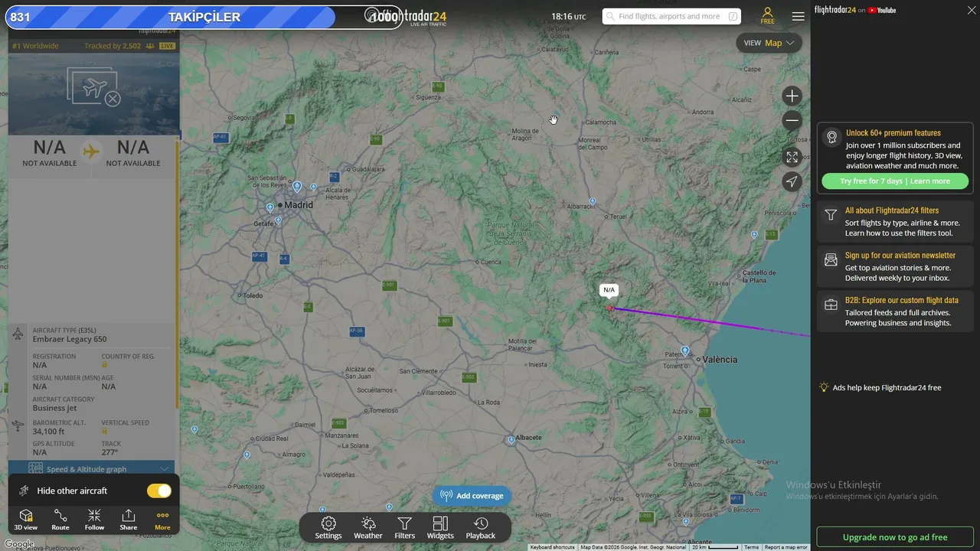Center the map on my location
Image resolution: width=980 pixels, height=551 pixels.
792,181
